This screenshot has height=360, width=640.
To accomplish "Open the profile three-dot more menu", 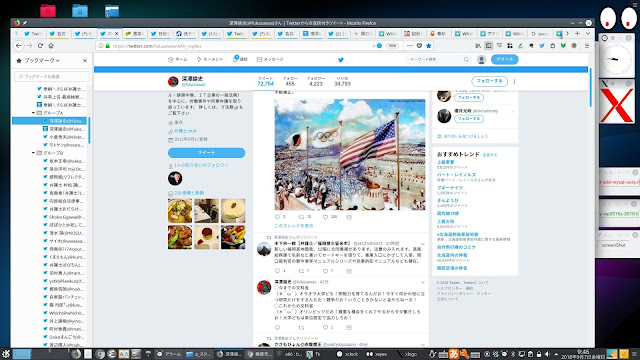I will tap(514, 81).
